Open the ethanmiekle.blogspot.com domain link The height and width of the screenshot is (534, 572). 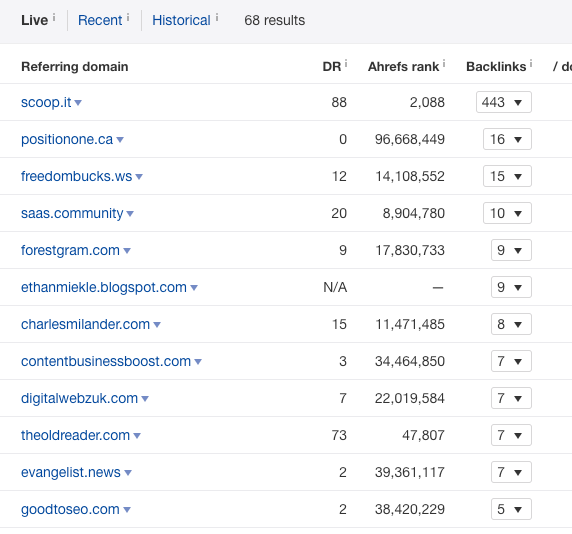click(x=104, y=287)
